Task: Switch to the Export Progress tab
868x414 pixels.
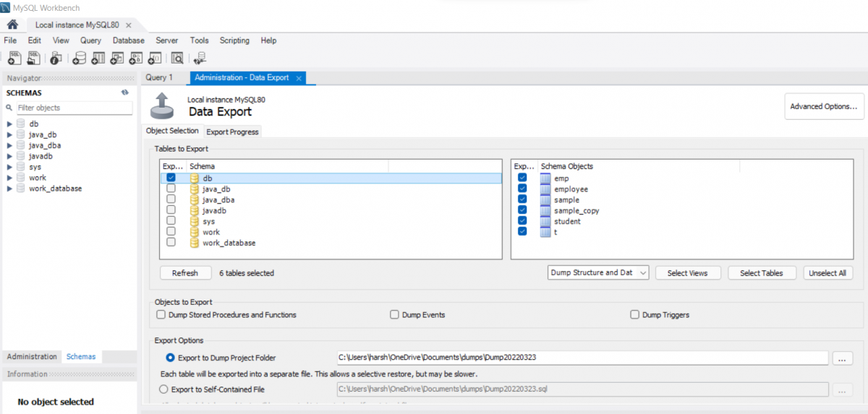Action: tap(231, 131)
